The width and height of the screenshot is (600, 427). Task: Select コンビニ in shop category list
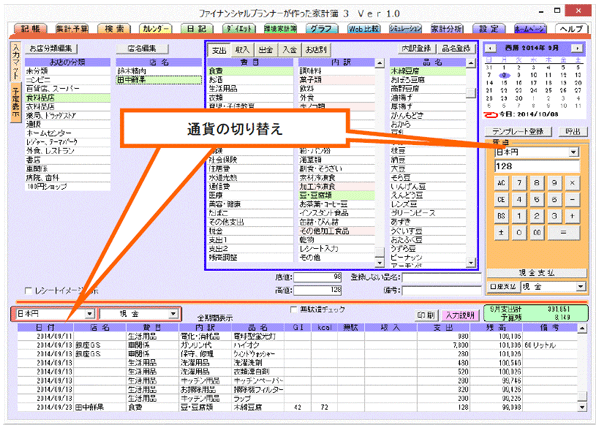tap(68, 80)
